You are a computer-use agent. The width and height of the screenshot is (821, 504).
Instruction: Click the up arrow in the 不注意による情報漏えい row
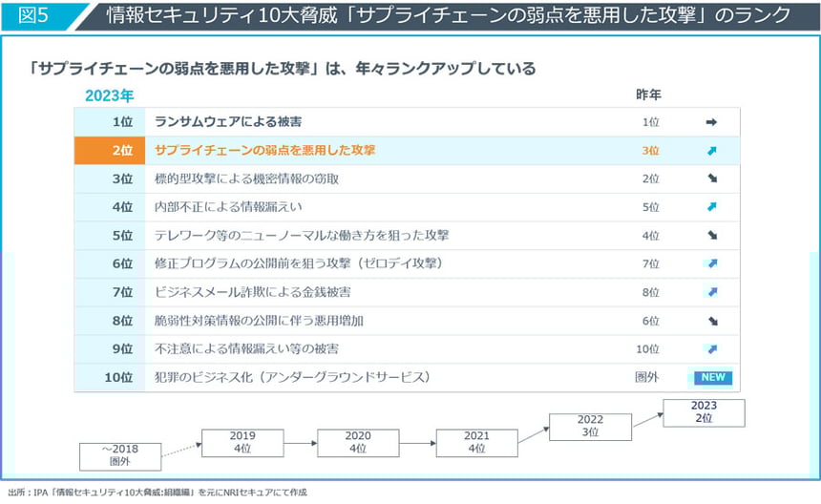point(712,349)
